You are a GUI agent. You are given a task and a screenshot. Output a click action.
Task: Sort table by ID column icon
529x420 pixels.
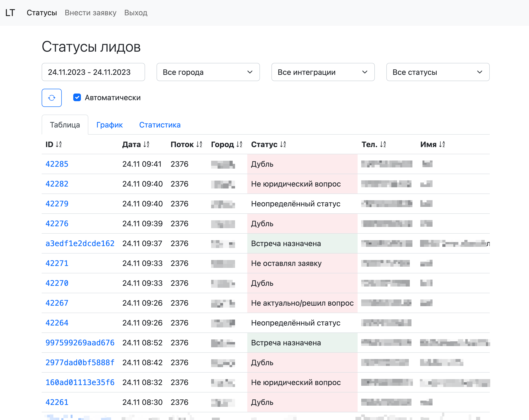click(59, 144)
